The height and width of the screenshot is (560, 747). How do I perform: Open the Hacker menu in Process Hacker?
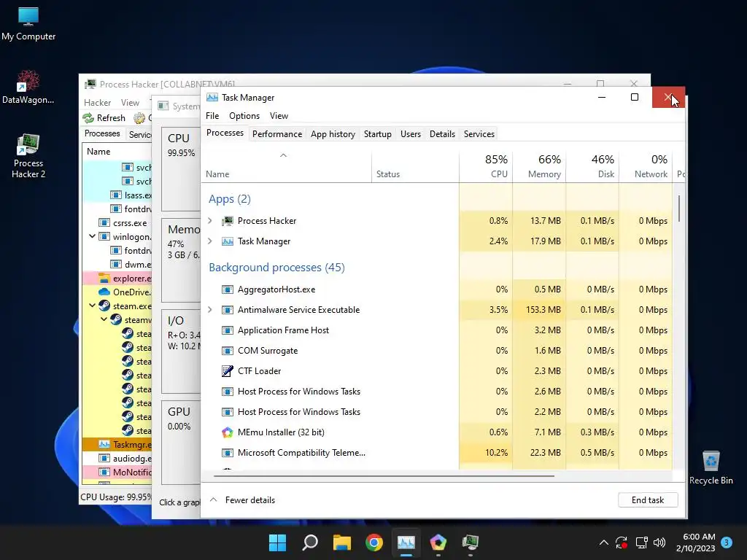(98, 103)
